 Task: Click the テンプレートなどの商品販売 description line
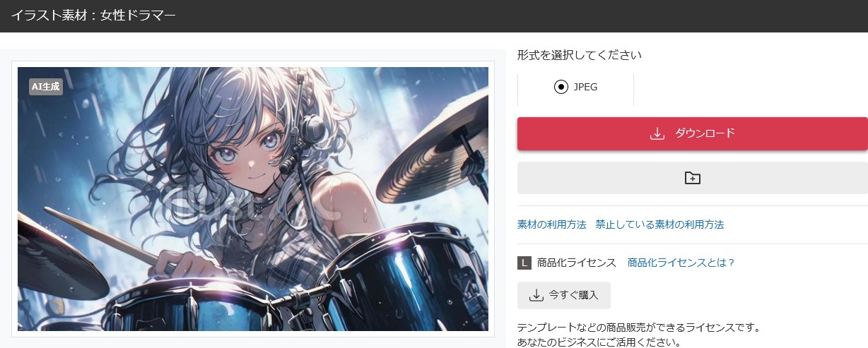(x=638, y=328)
